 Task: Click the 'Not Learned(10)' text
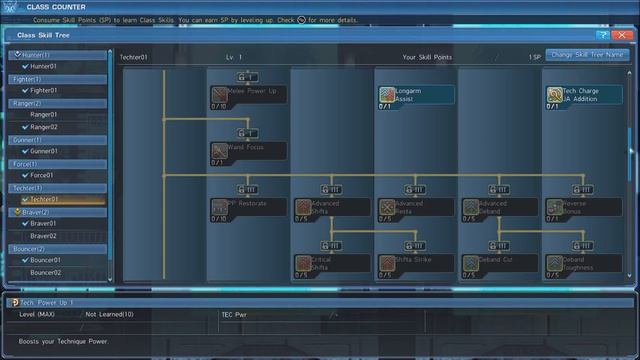point(109,314)
